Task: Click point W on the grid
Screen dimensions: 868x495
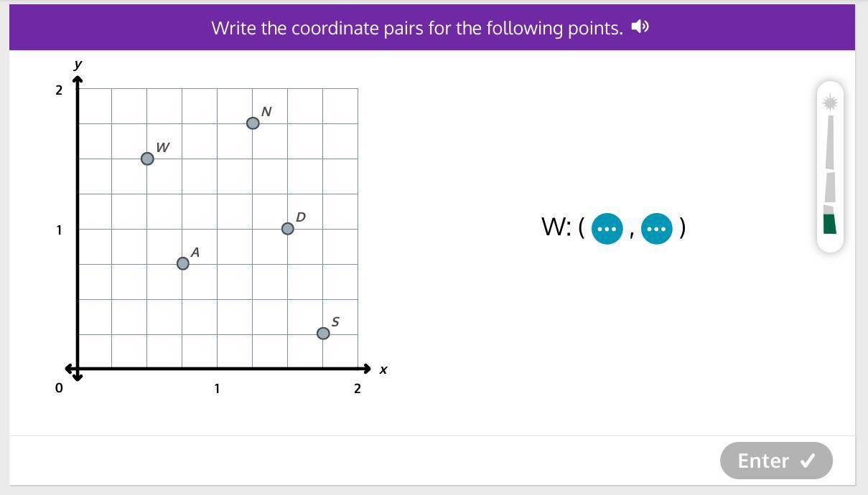Action: [x=147, y=159]
